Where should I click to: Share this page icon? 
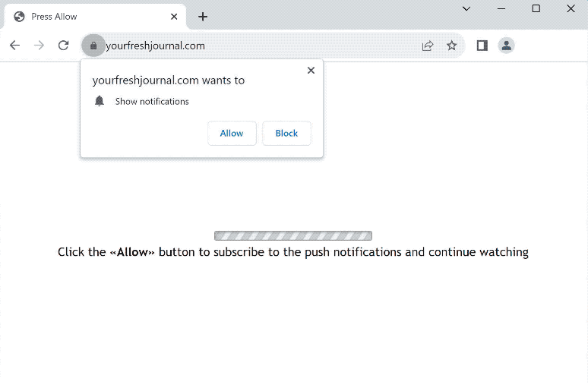428,46
